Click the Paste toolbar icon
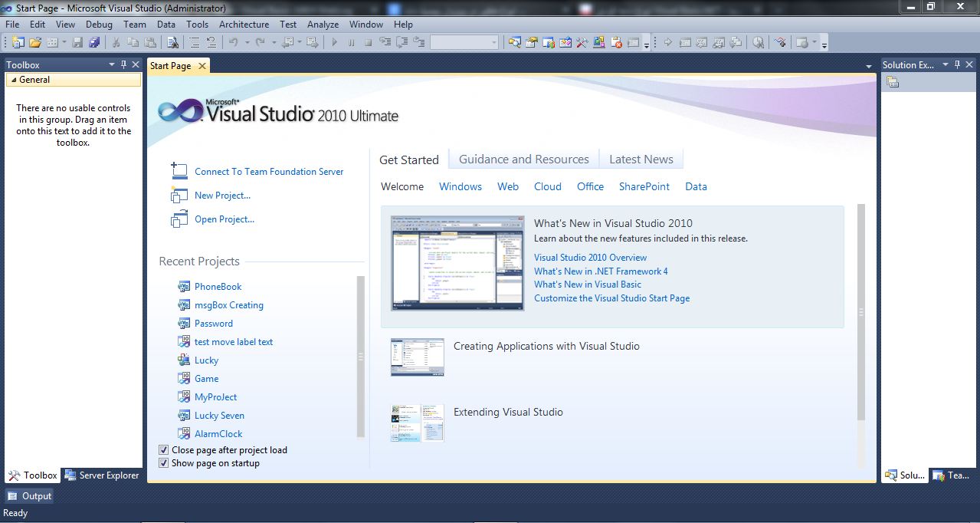The width and height of the screenshot is (980, 523). coord(149,42)
